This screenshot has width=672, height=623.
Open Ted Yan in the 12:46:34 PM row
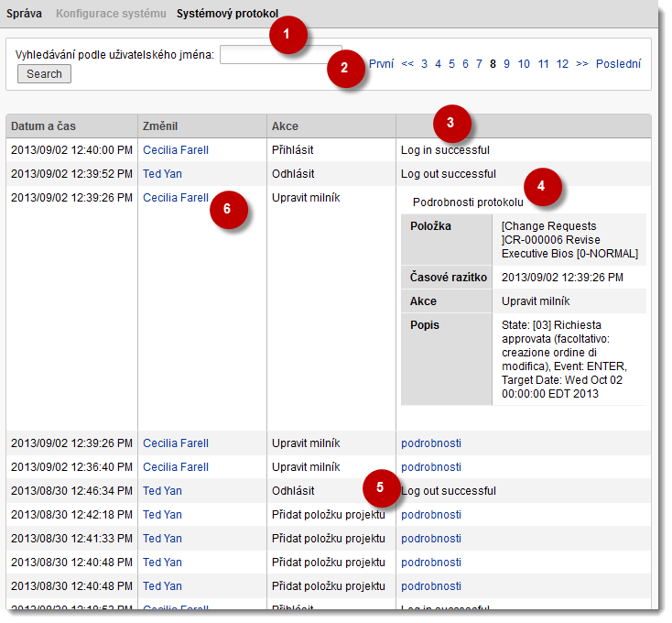coord(162,490)
